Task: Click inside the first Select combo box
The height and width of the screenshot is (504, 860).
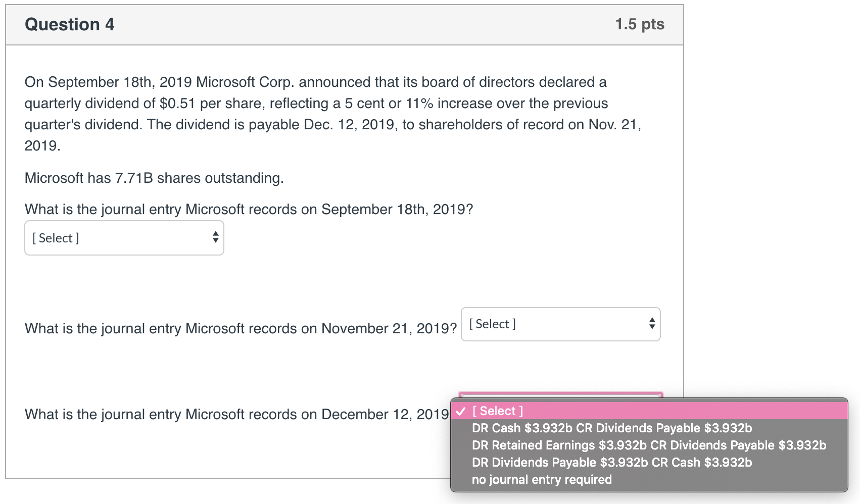Action: tap(101, 237)
